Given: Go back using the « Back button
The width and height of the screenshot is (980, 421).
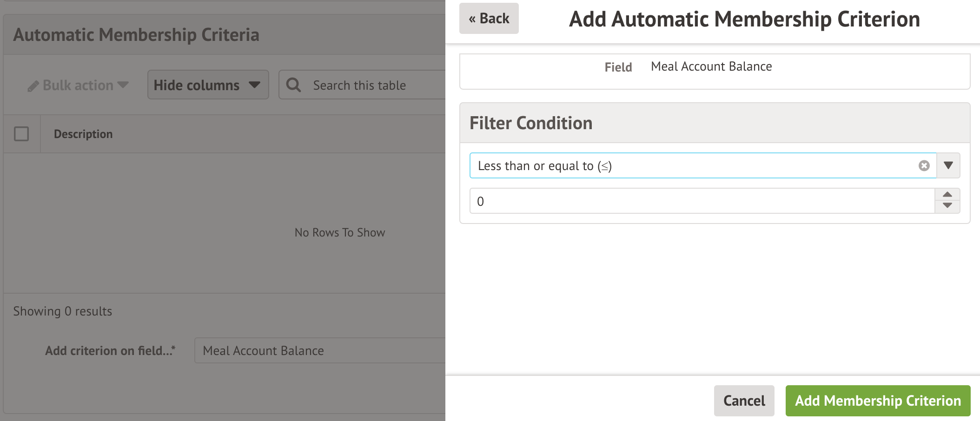Looking at the screenshot, I should [x=489, y=19].
